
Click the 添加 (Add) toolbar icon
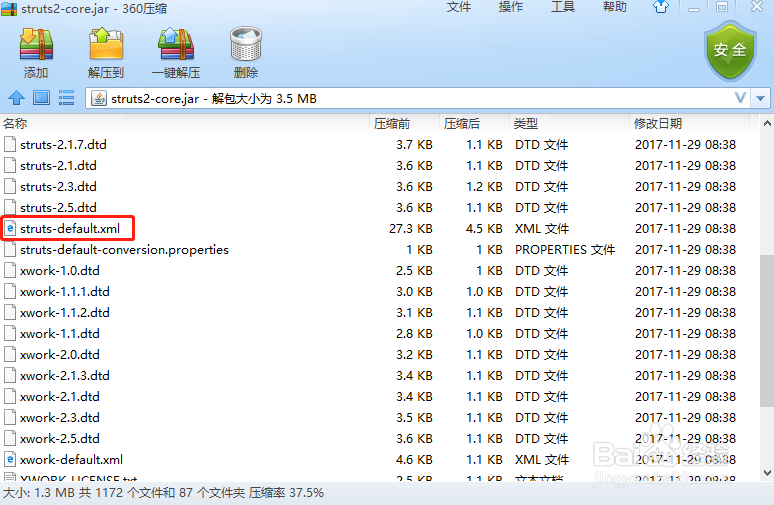tap(36, 45)
